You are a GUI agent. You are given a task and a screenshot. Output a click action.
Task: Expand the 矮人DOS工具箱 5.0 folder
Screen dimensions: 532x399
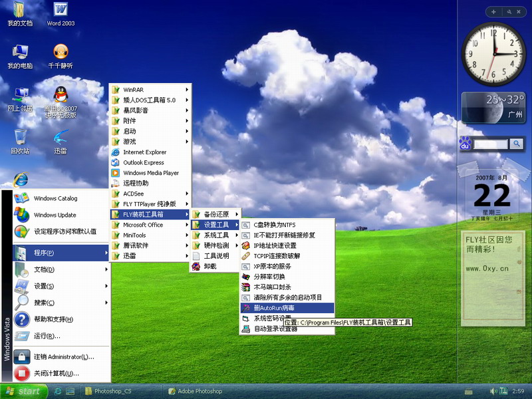coord(150,100)
